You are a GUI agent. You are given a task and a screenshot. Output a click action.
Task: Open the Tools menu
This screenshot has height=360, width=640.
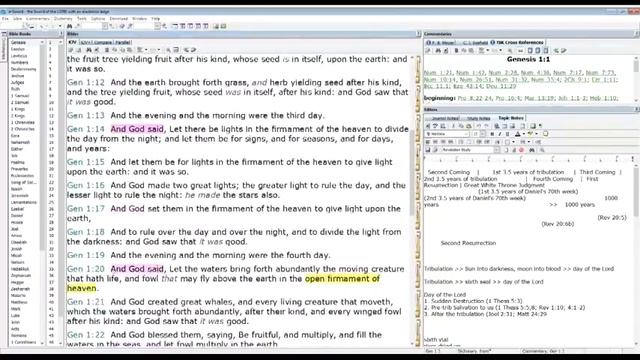[x=82, y=19]
